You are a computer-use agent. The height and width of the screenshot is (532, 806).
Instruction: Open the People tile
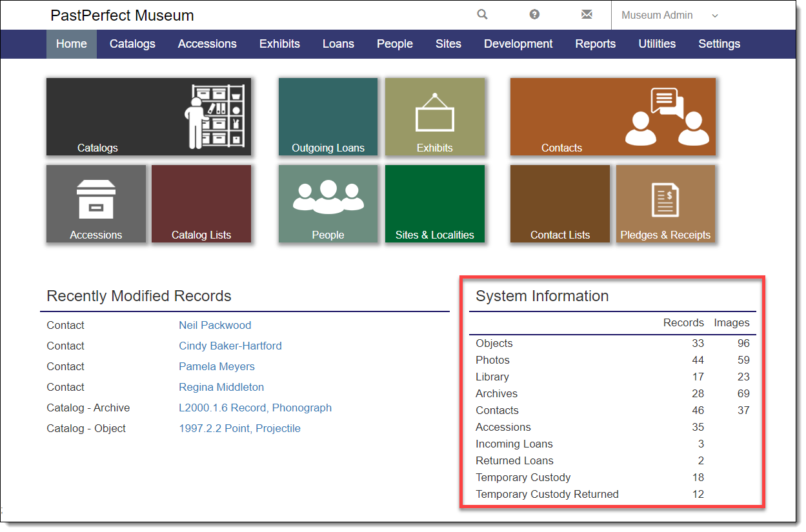click(328, 204)
